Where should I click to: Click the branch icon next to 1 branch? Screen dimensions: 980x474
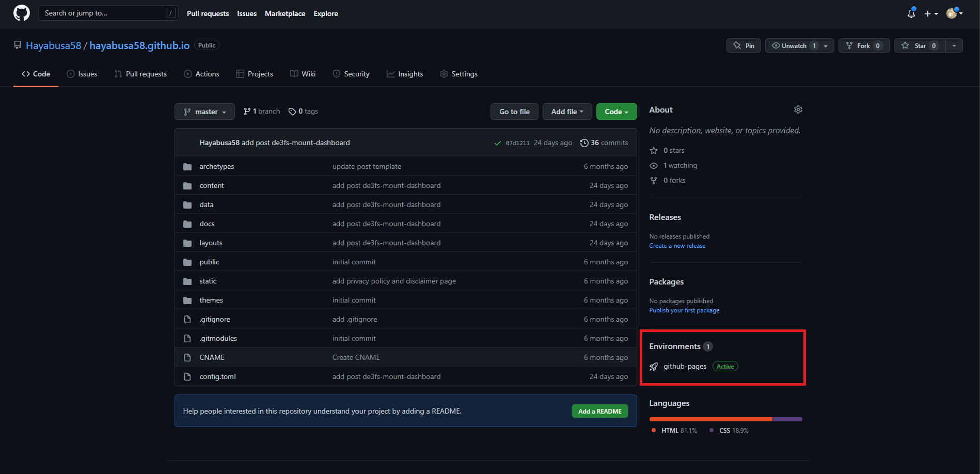click(x=247, y=112)
